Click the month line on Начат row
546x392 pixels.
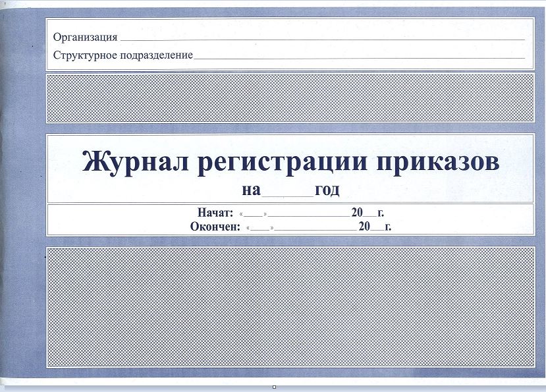[306, 212]
